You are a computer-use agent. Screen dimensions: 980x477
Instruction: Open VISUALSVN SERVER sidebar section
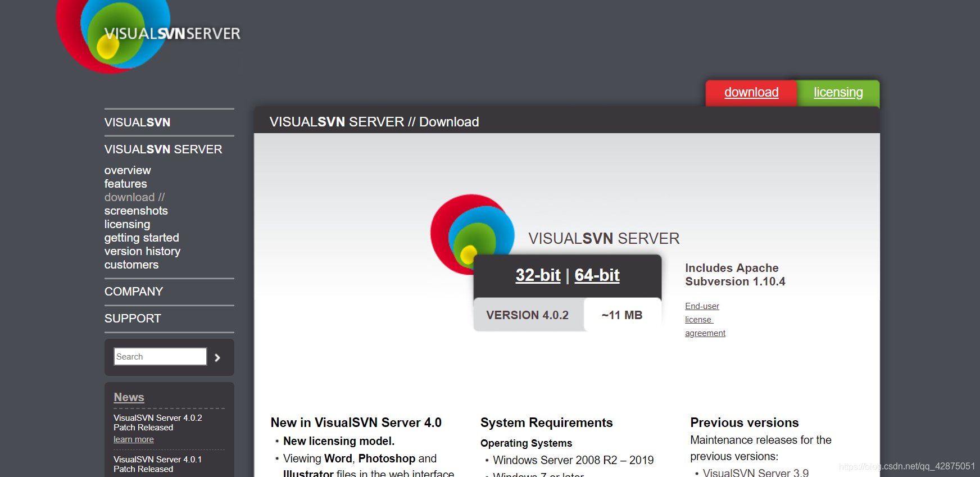[163, 149]
